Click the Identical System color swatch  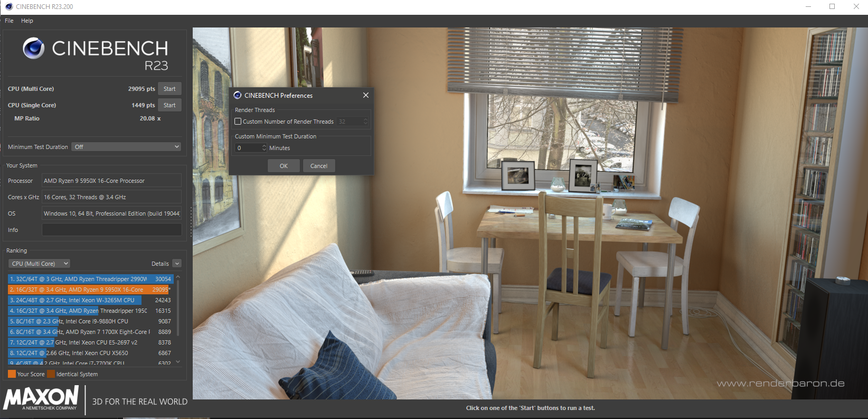click(51, 374)
